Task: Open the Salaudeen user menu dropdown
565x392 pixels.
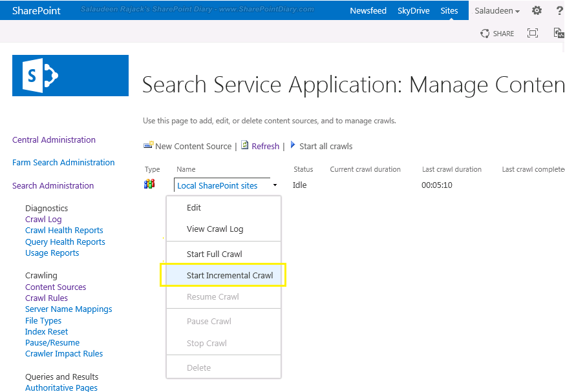Action: point(497,11)
